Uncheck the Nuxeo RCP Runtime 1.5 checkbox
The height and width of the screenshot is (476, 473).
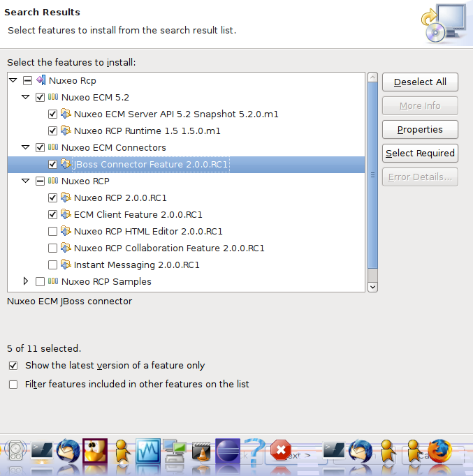(x=52, y=131)
